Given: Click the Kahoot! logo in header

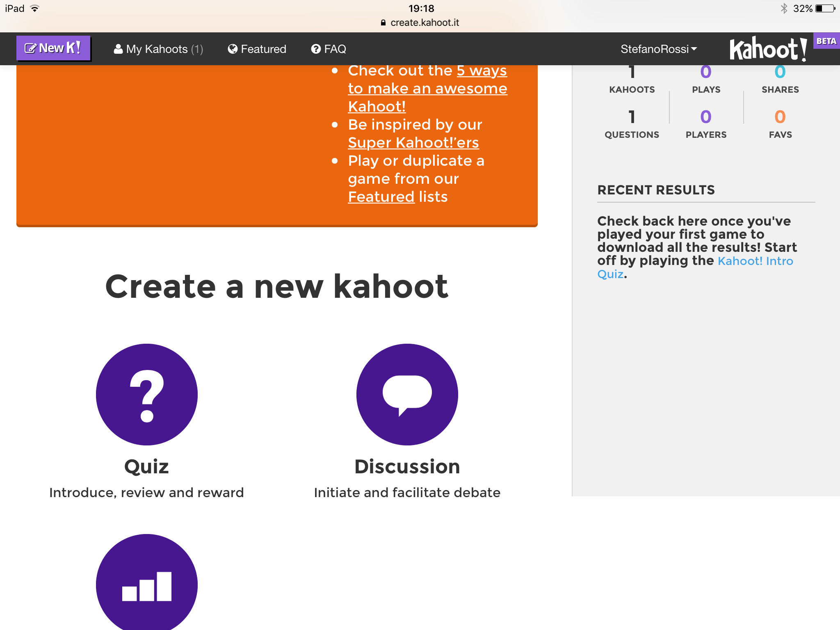Looking at the screenshot, I should [x=768, y=49].
